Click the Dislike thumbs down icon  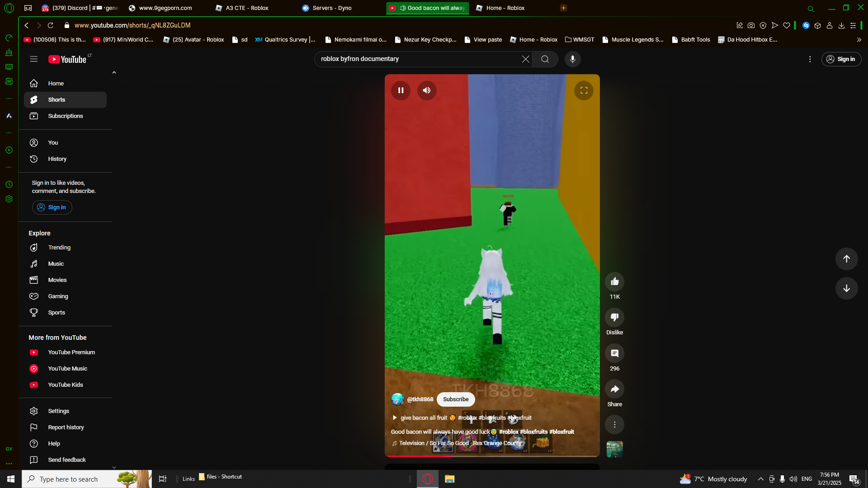[x=614, y=318]
